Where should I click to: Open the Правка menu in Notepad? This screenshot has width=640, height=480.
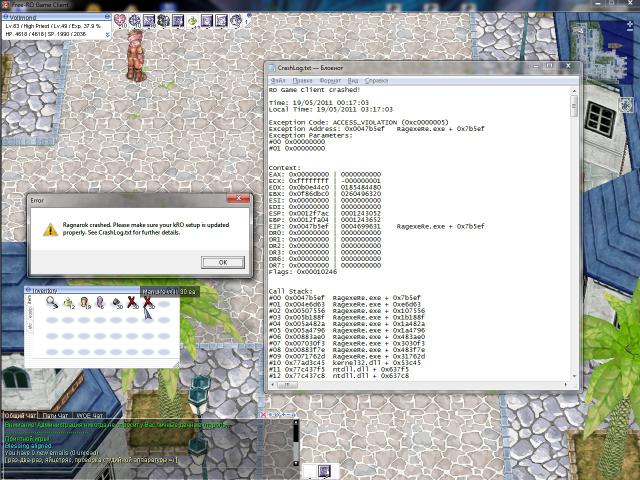(302, 81)
